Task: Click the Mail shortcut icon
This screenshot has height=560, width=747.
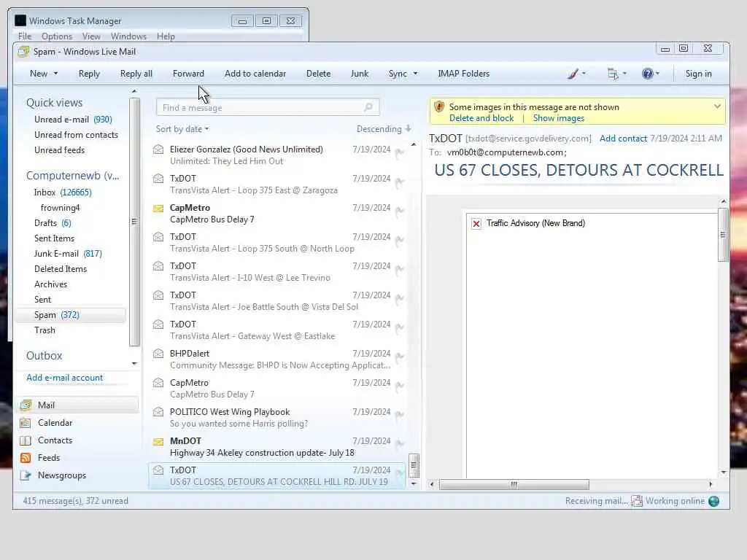Action: [26, 405]
